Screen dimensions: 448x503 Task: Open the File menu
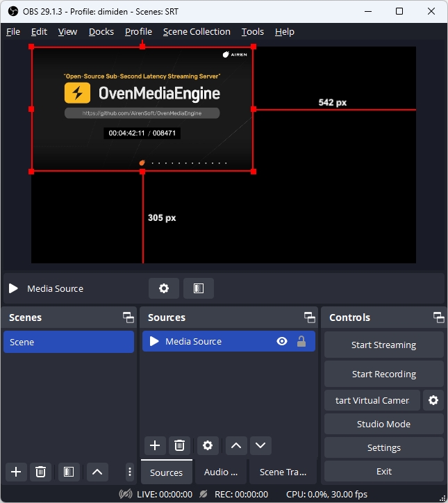(13, 32)
